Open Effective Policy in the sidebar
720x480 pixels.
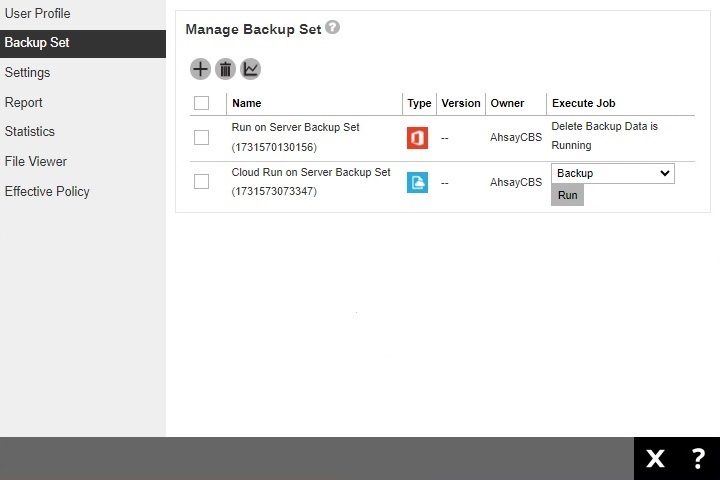(x=83, y=192)
